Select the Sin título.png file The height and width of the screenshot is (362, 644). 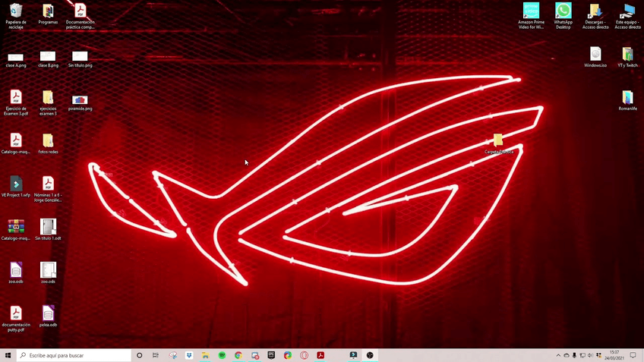click(80, 59)
